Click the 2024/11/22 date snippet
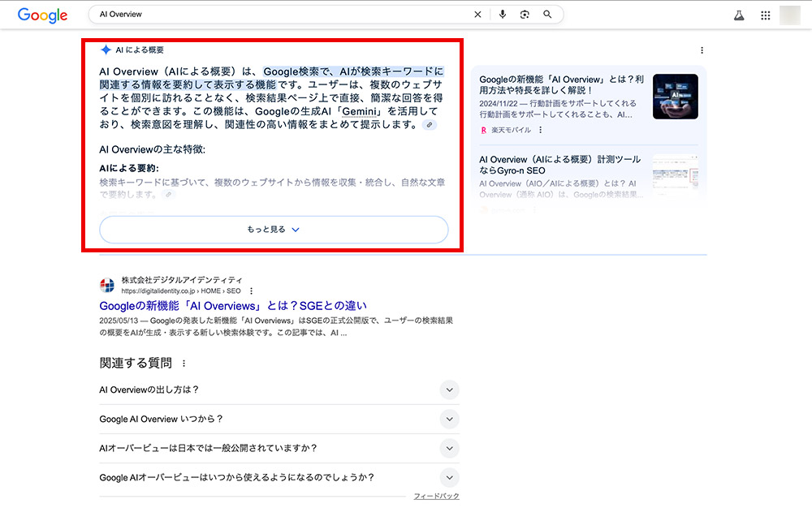Screen dimensions: 812x508 (x=558, y=109)
